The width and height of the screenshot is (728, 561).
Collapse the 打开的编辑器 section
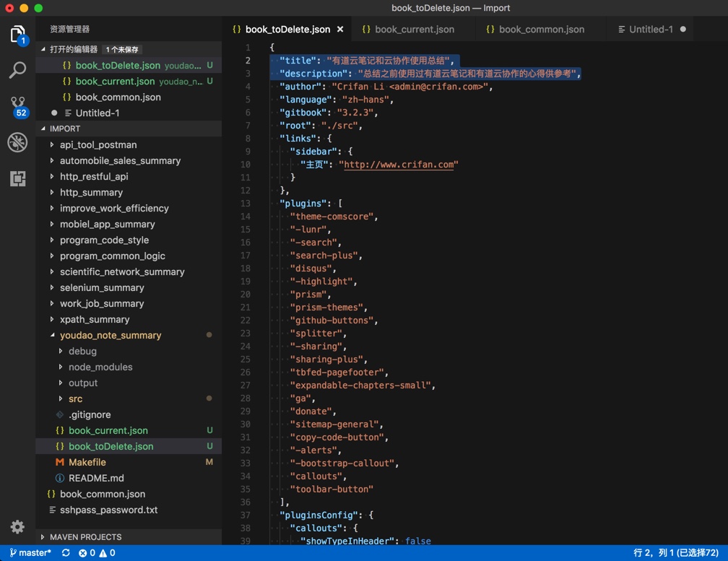point(73,50)
